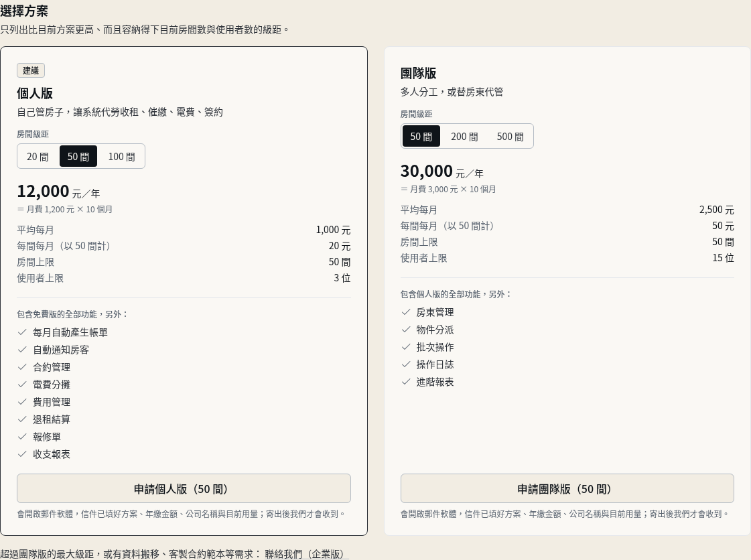Click the checkmark beside 電費分攤

[22, 384]
